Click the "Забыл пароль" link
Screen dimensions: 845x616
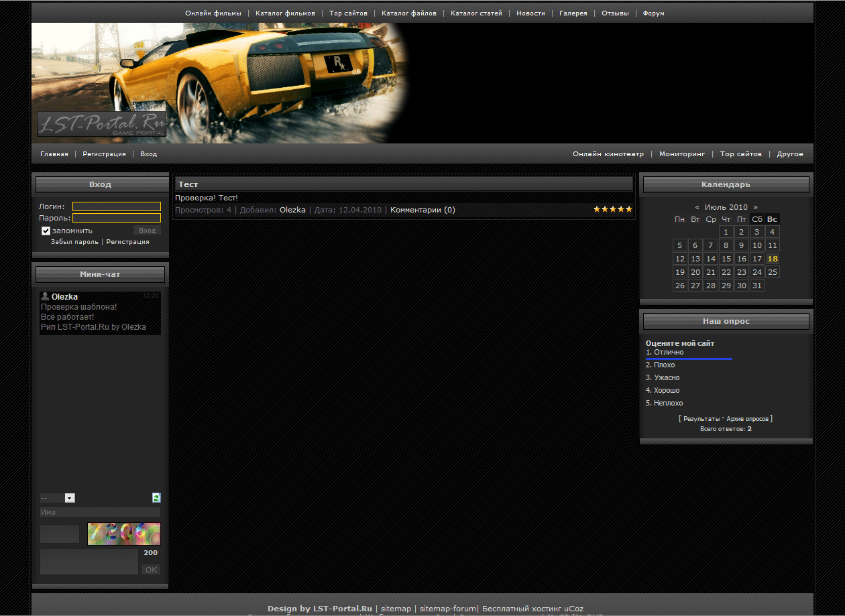(74, 242)
